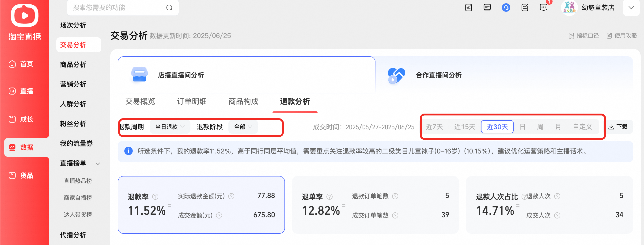
Task: Switch to 商品构成 tab
Action: (243, 101)
